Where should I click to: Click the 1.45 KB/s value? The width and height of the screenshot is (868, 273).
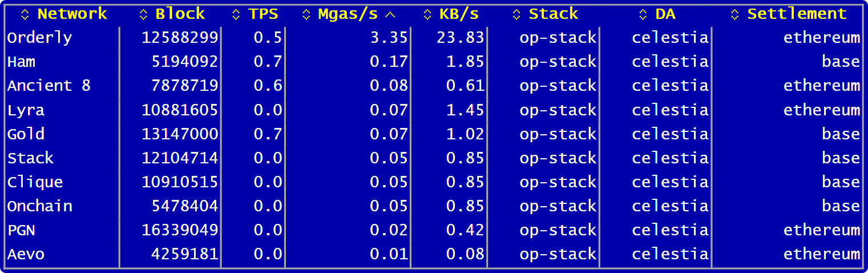point(466,110)
